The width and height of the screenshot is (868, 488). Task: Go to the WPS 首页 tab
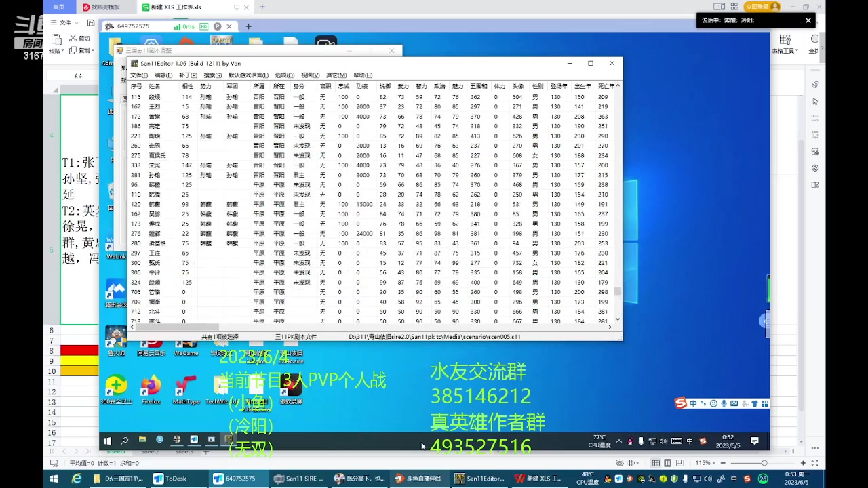click(59, 7)
